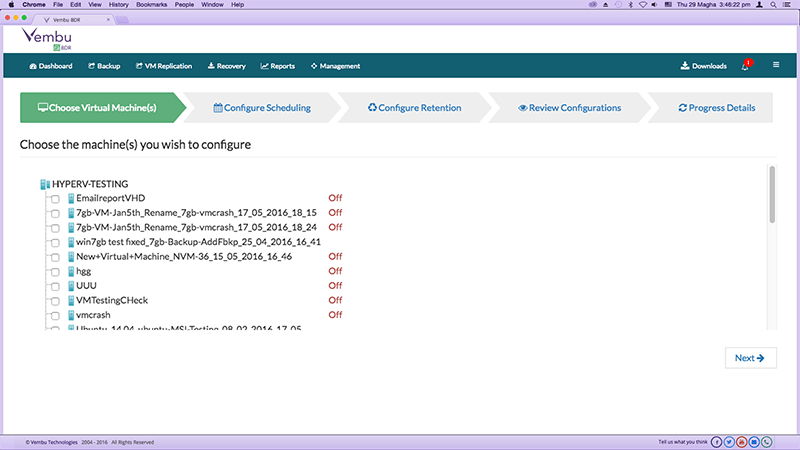Viewport: 800px width, 450px height.
Task: Click the phone icon in footer
Action: 766,442
